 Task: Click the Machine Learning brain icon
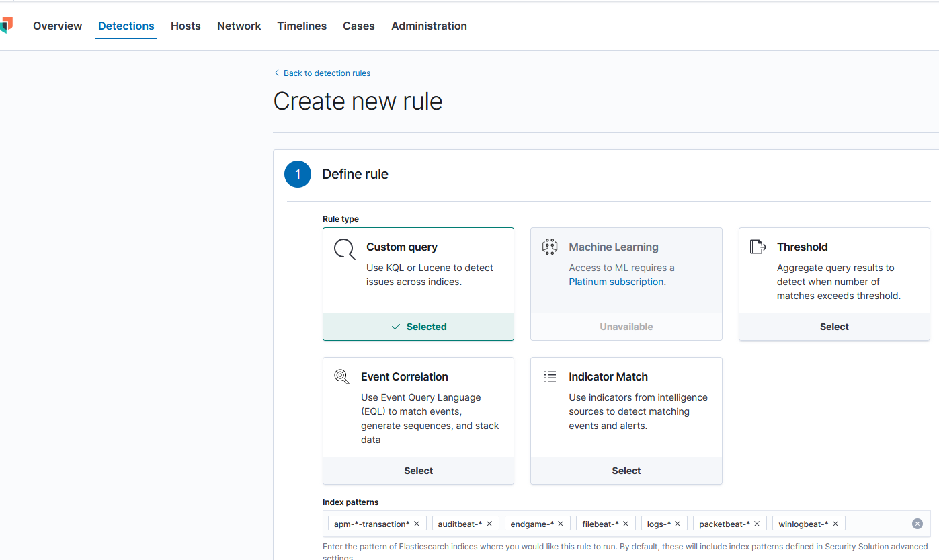550,246
